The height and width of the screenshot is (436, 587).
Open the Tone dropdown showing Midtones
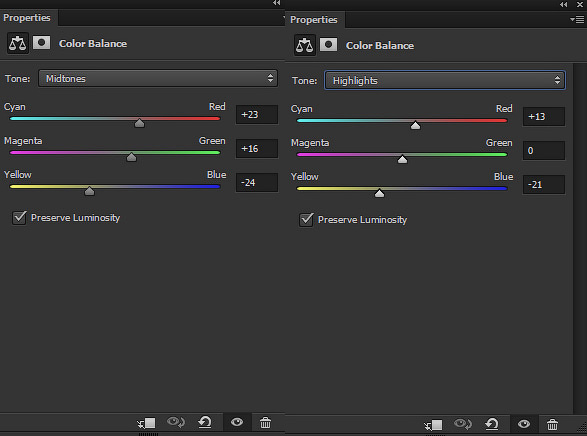coord(158,78)
